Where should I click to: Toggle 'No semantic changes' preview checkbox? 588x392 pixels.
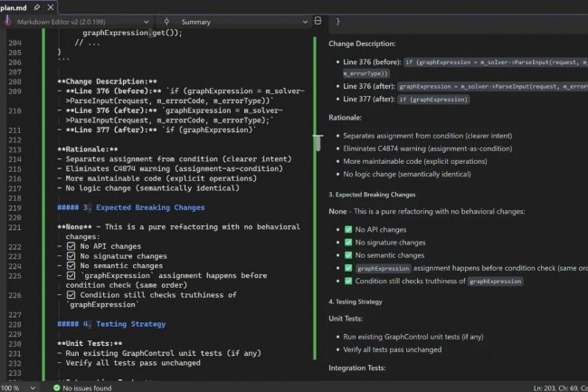348,255
